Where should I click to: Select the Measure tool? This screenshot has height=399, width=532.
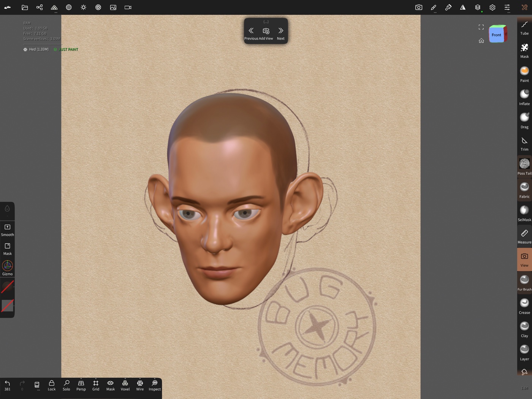pos(524,236)
